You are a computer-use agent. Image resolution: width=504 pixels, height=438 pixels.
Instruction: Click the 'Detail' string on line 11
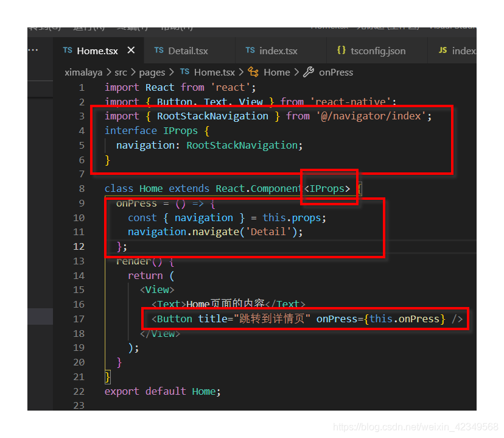pyautogui.click(x=268, y=232)
